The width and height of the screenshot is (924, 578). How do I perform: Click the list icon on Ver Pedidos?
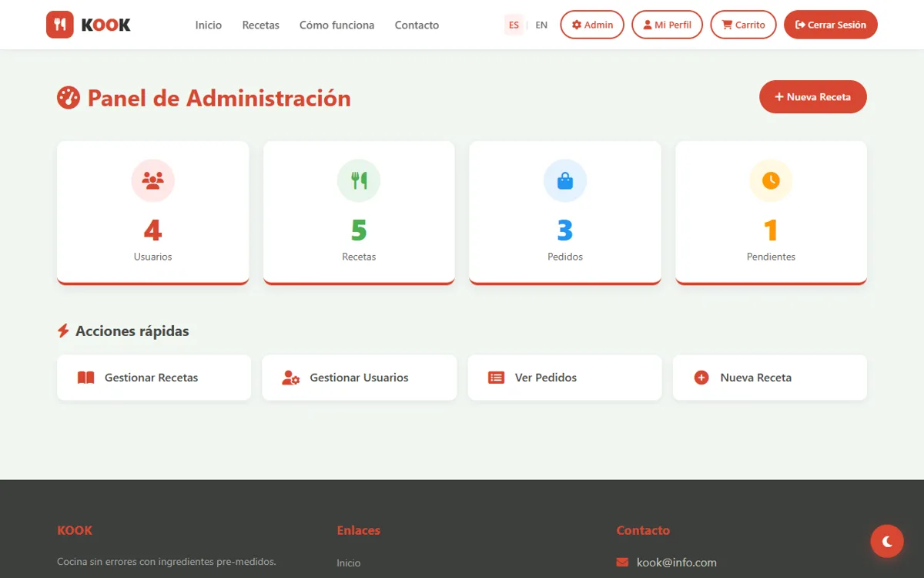497,378
